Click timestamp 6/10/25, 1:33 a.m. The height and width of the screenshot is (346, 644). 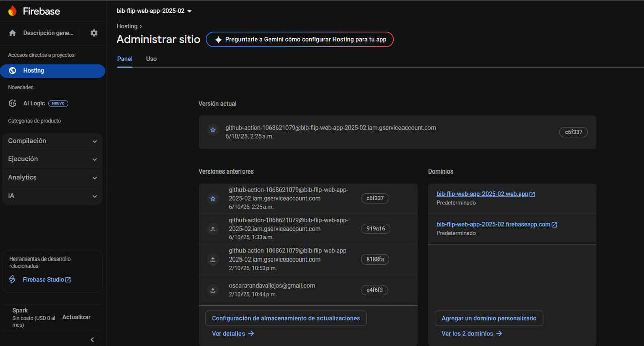pyautogui.click(x=251, y=237)
